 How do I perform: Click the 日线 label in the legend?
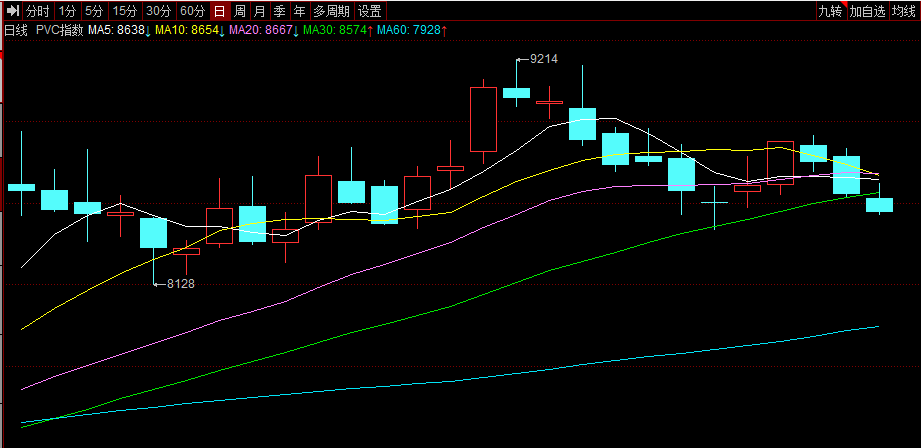16,30
